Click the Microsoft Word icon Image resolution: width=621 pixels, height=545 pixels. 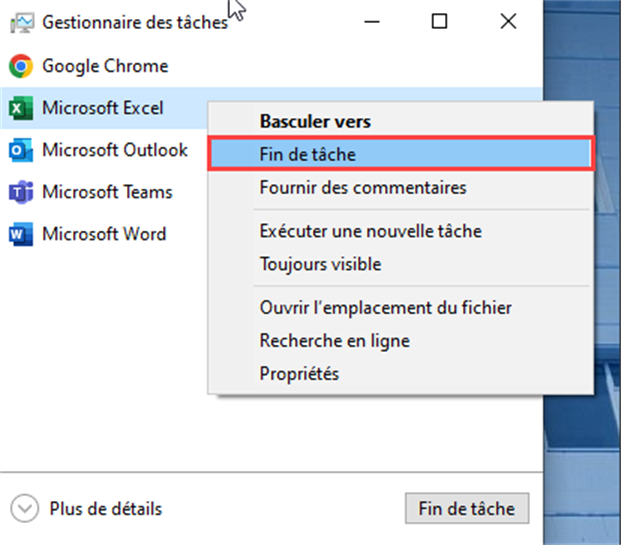pyautogui.click(x=20, y=235)
